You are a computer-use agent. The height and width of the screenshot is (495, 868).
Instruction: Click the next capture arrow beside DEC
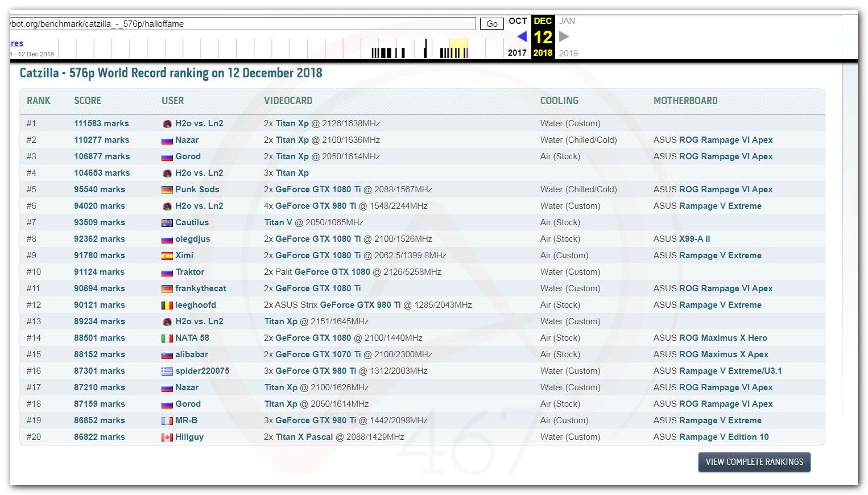click(x=564, y=36)
